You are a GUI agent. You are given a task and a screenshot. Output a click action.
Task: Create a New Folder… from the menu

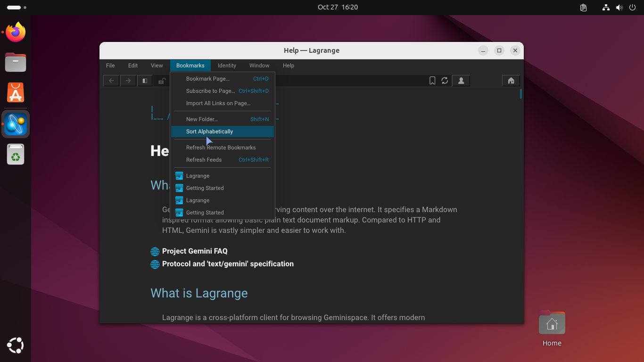(202, 119)
